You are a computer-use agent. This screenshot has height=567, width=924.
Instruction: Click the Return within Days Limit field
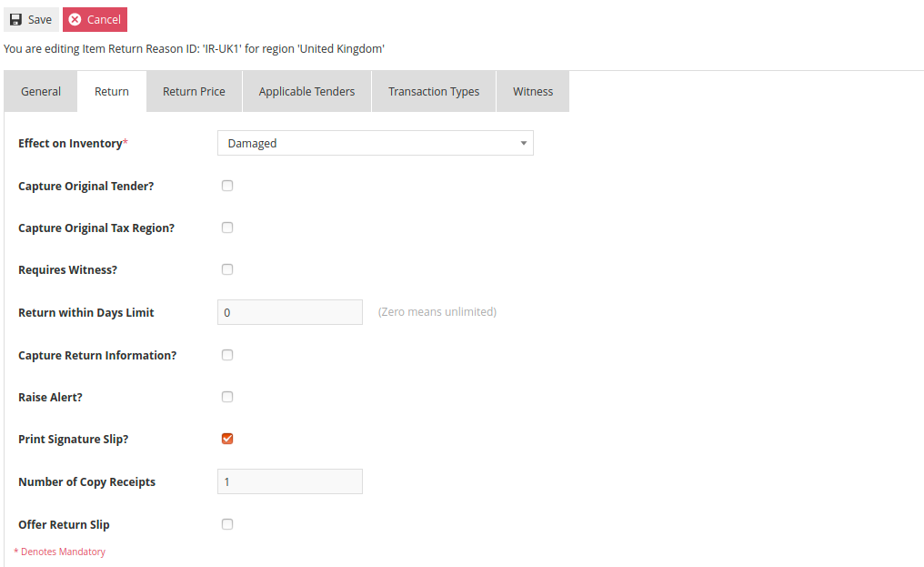click(290, 312)
